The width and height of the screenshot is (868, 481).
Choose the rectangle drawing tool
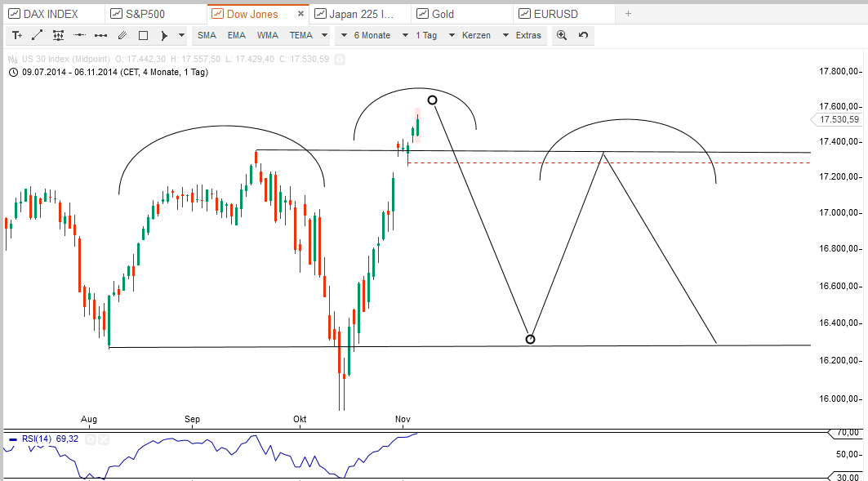pos(142,35)
